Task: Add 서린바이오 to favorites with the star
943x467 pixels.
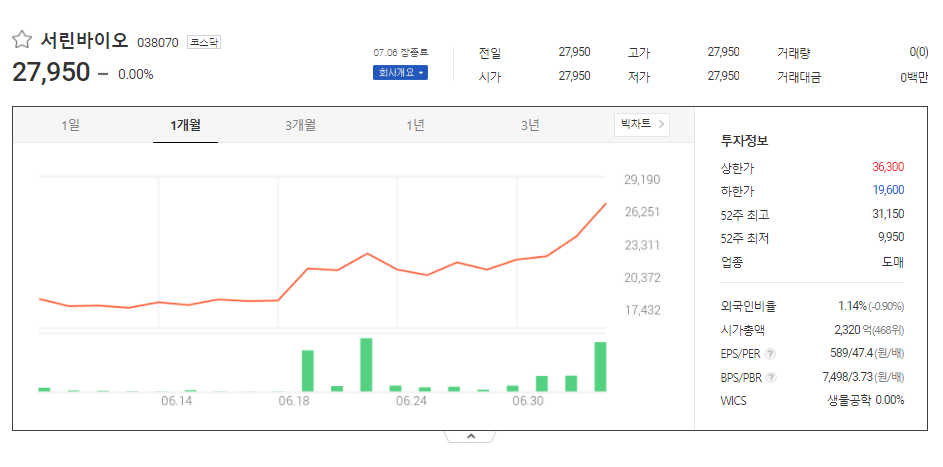Action: click(x=22, y=40)
